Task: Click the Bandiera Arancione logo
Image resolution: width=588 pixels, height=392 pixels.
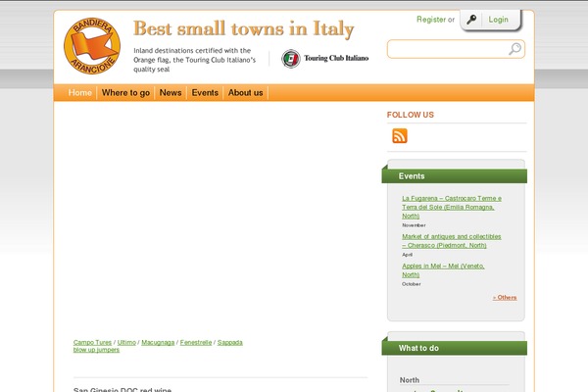Action: tap(92, 46)
